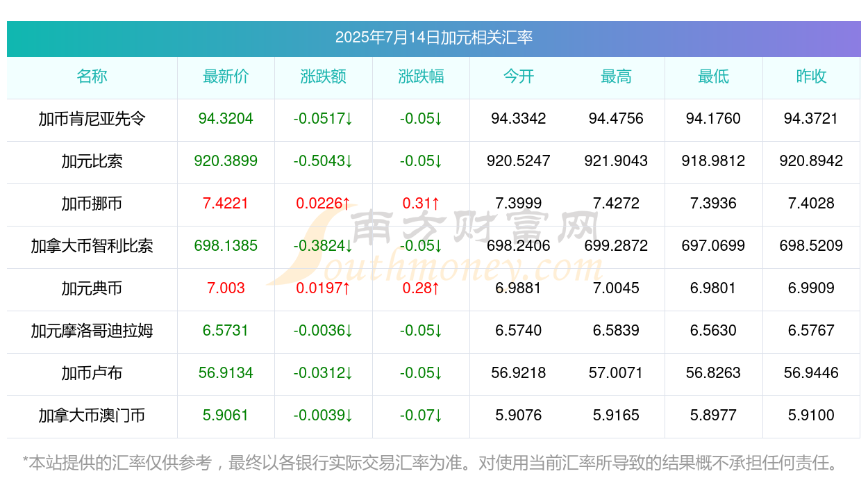868x485 pixels.
Task: Click latest price 698.1385
Action: click(x=226, y=246)
